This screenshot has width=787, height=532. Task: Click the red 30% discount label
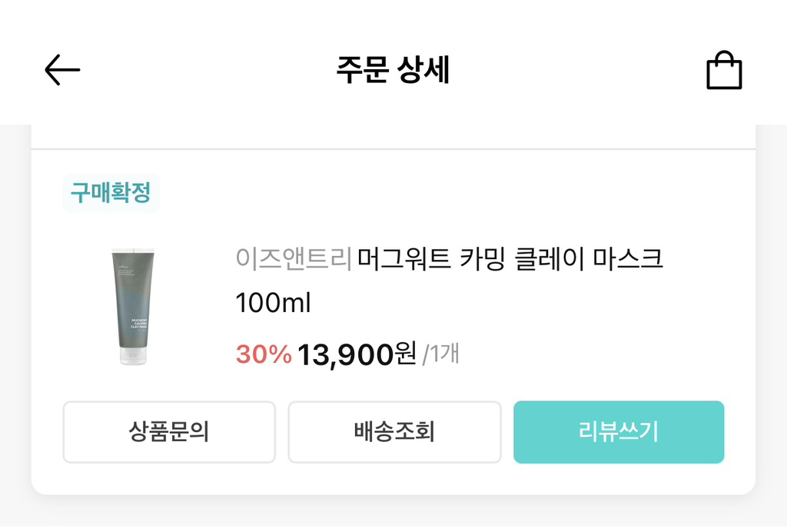264,354
